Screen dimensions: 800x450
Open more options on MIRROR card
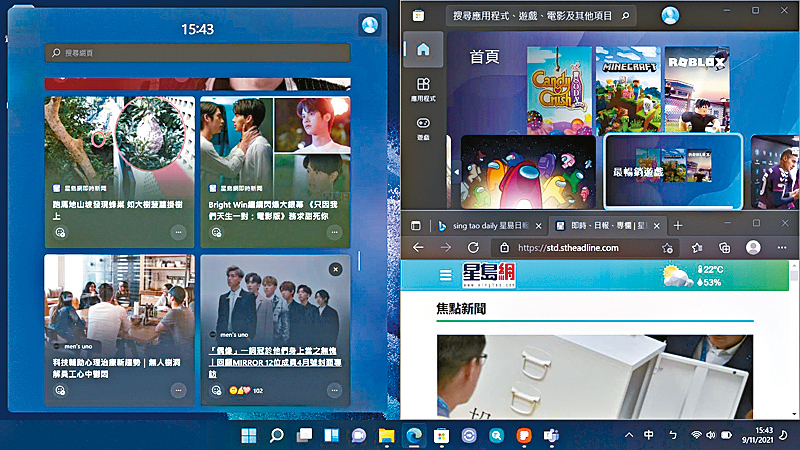(x=334, y=390)
